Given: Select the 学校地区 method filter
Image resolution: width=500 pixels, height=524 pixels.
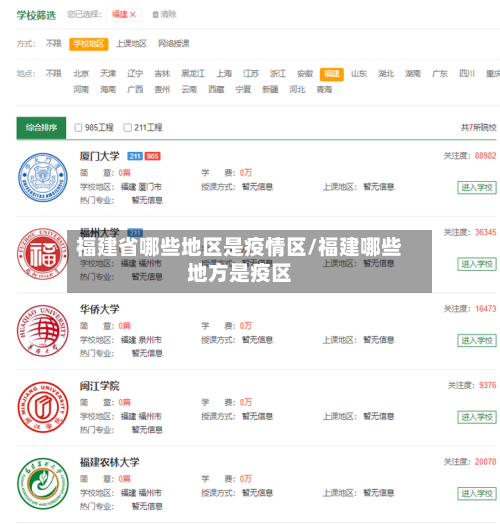Looking at the screenshot, I should pos(89,44).
